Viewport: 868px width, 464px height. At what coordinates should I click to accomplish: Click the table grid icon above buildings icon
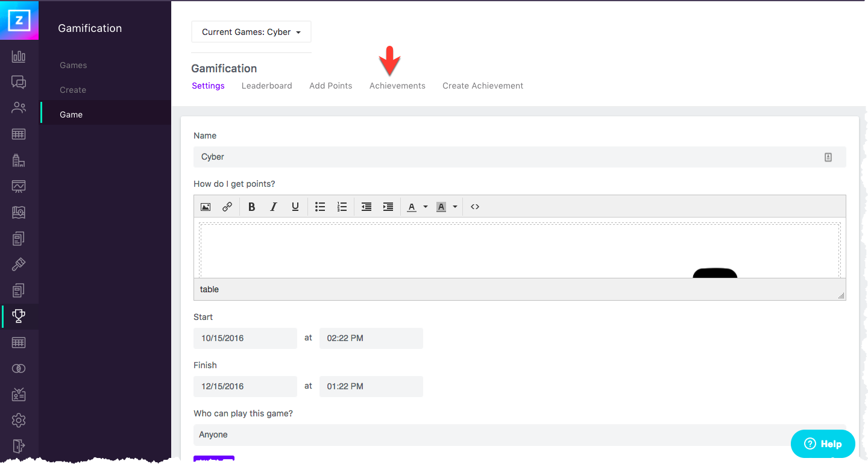coord(19,134)
